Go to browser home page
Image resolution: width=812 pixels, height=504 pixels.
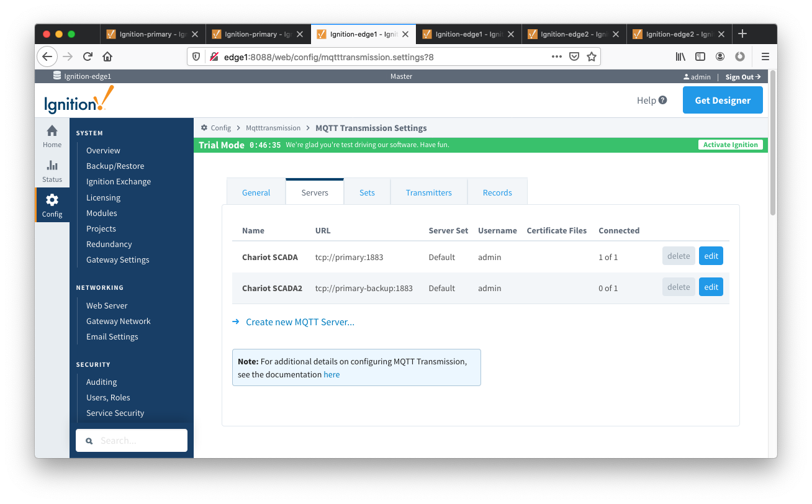pyautogui.click(x=107, y=56)
